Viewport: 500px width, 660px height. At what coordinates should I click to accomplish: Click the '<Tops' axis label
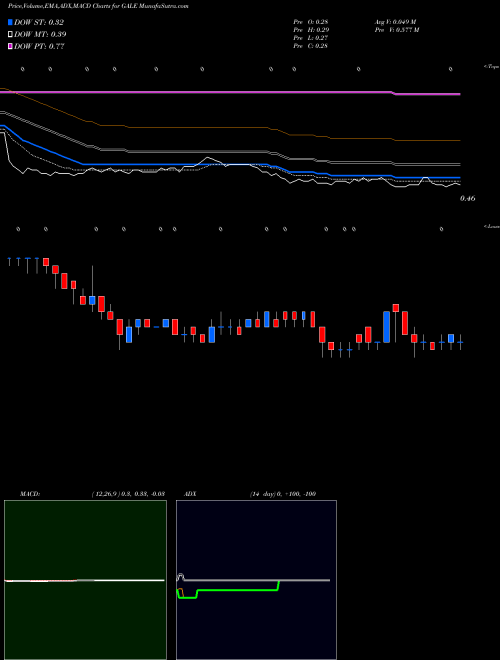pyautogui.click(x=491, y=67)
